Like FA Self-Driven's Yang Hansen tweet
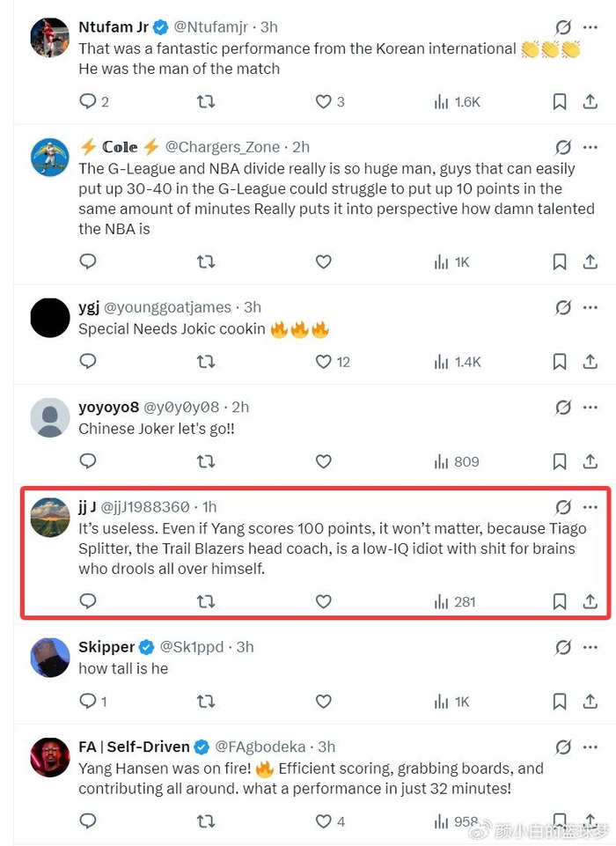This screenshot has width=616, height=846. [323, 820]
